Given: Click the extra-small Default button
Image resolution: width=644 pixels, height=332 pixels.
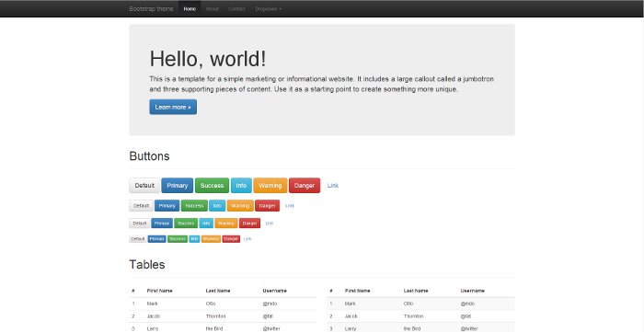Looking at the screenshot, I should 138,239.
